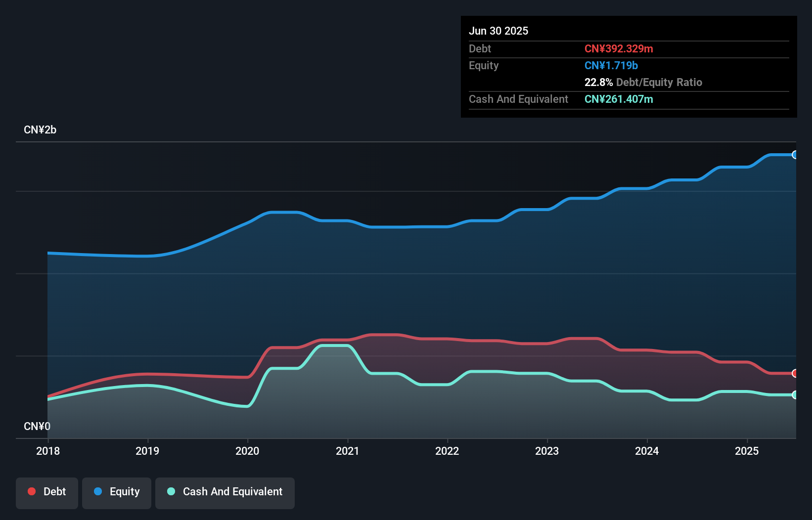This screenshot has height=520, width=812.
Task: Toggle the Equity series in legend
Action: click(117, 492)
